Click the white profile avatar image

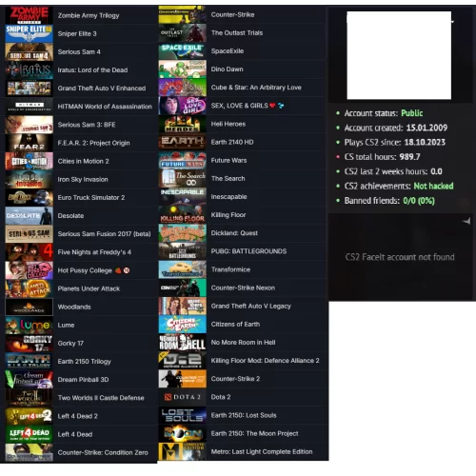click(x=399, y=55)
